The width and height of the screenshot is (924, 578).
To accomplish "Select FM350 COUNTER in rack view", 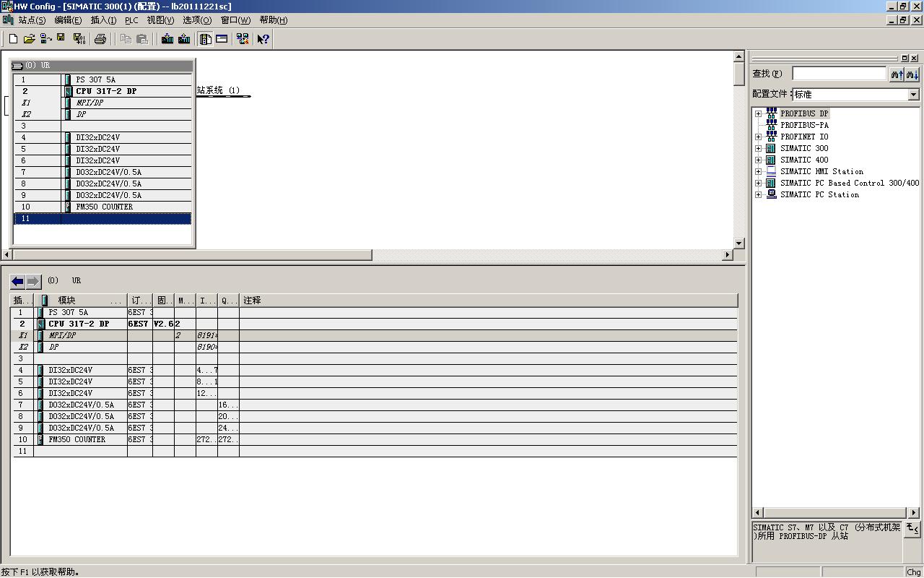I will coord(103,207).
